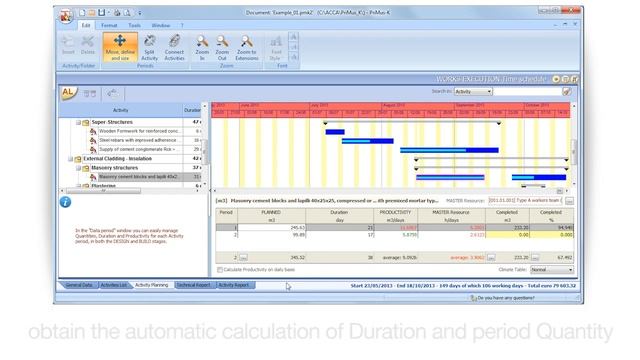Switch to the General Data tab

(x=79, y=285)
